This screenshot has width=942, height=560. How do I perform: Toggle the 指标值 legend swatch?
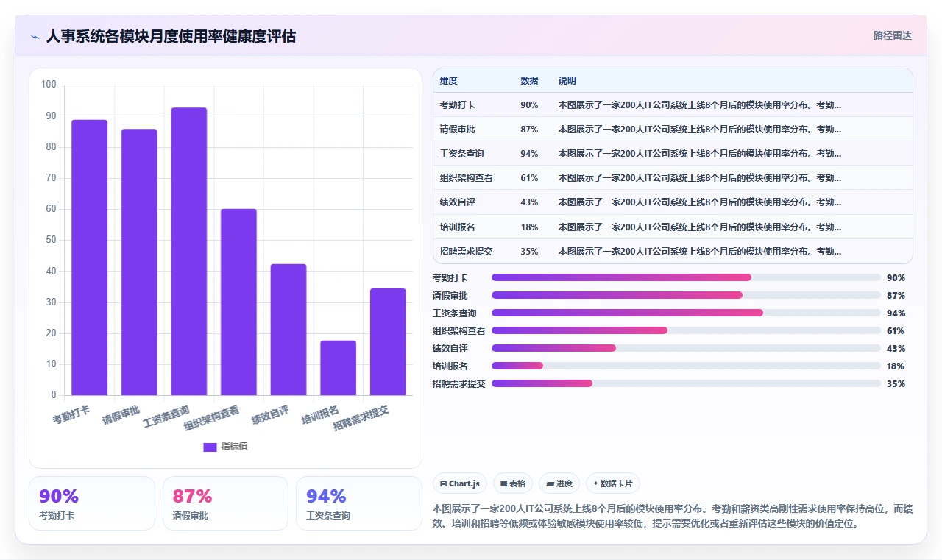(x=210, y=447)
